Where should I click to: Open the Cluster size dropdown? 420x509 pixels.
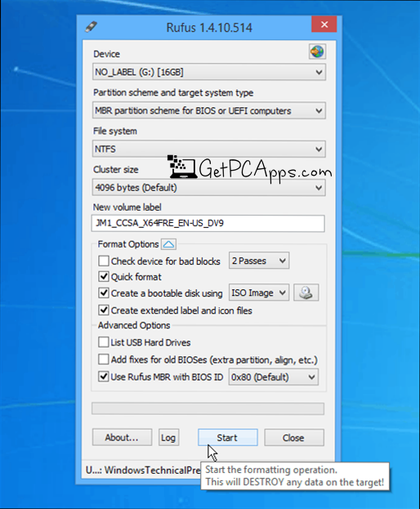[x=208, y=188]
